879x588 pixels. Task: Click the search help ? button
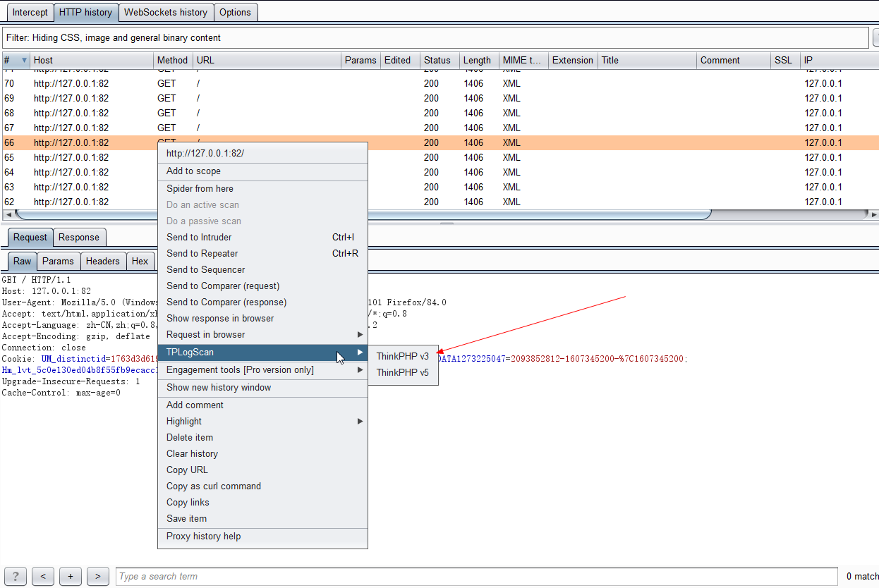[x=16, y=576]
